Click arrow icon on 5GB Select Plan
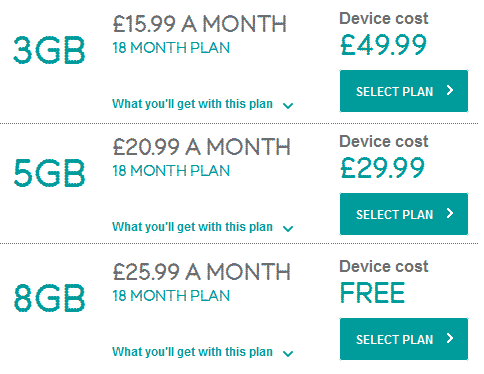Screen dimensions: 484x374 coord(450,213)
